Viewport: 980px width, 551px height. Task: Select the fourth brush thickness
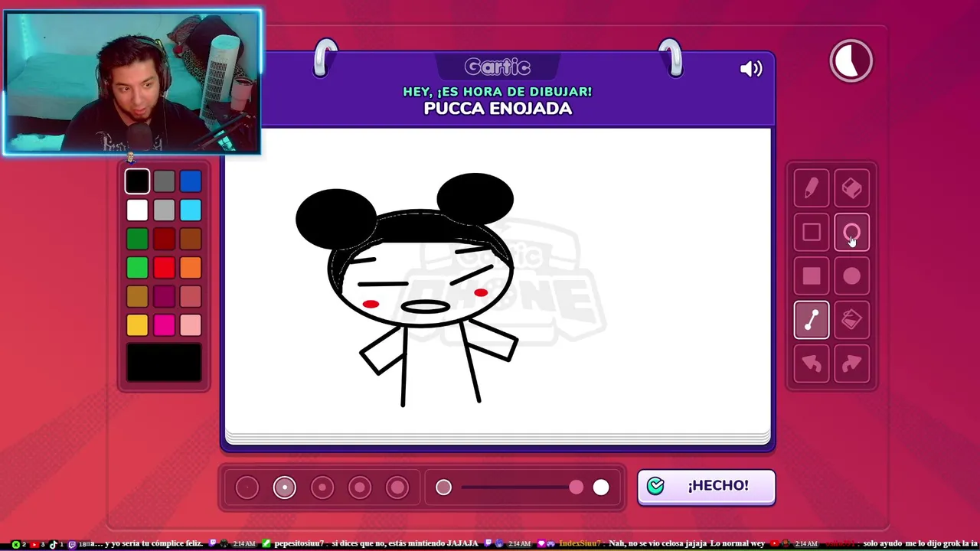point(359,487)
